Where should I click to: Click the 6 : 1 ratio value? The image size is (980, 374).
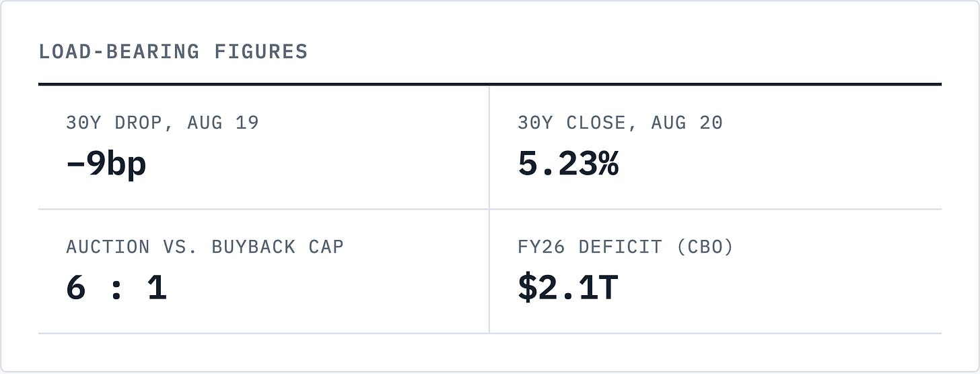point(116,288)
